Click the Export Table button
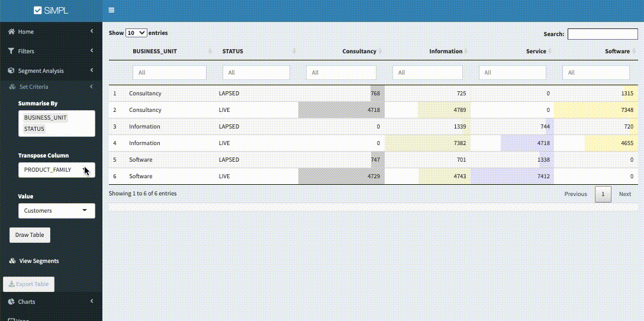The image size is (644, 321). [x=29, y=284]
